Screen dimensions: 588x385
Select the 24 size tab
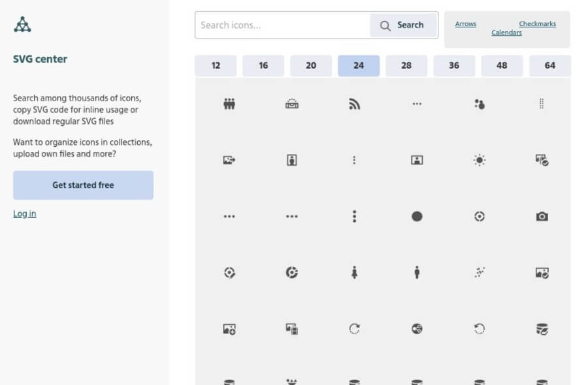[359, 65]
